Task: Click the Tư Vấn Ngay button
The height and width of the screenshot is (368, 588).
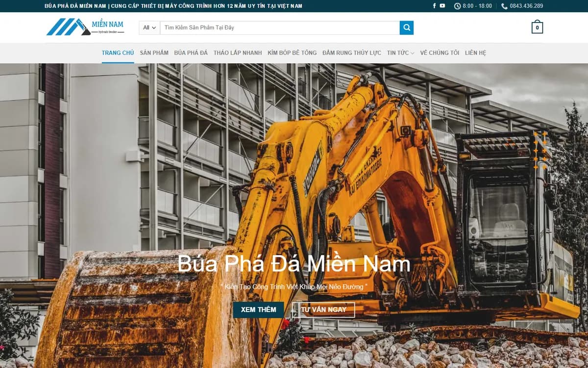Action: click(323, 310)
